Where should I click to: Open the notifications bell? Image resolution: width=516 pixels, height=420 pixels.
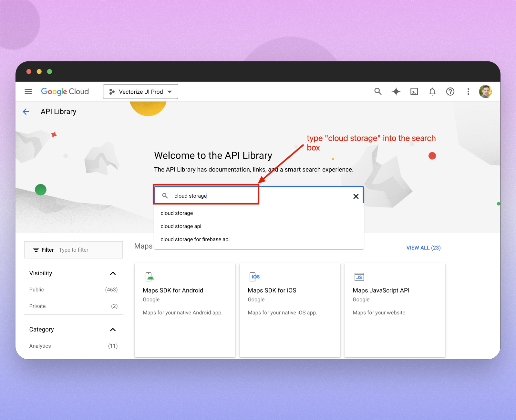[x=432, y=92]
